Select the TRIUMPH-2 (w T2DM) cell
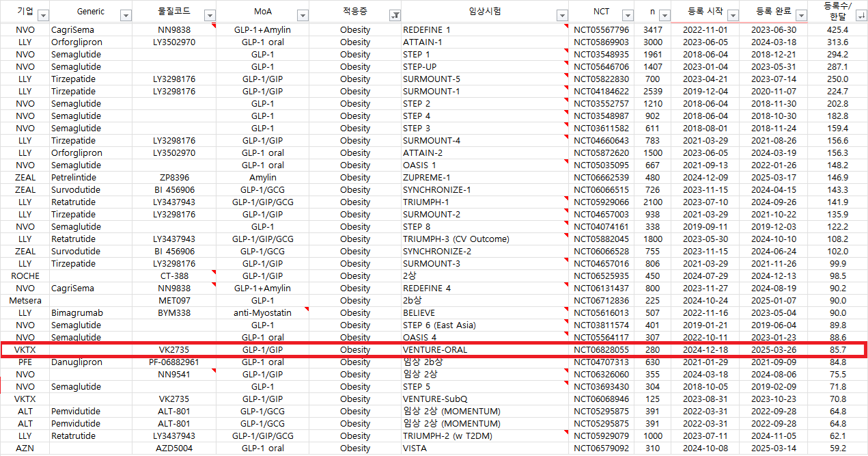Image resolution: width=868 pixels, height=456 pixels. click(x=486, y=436)
